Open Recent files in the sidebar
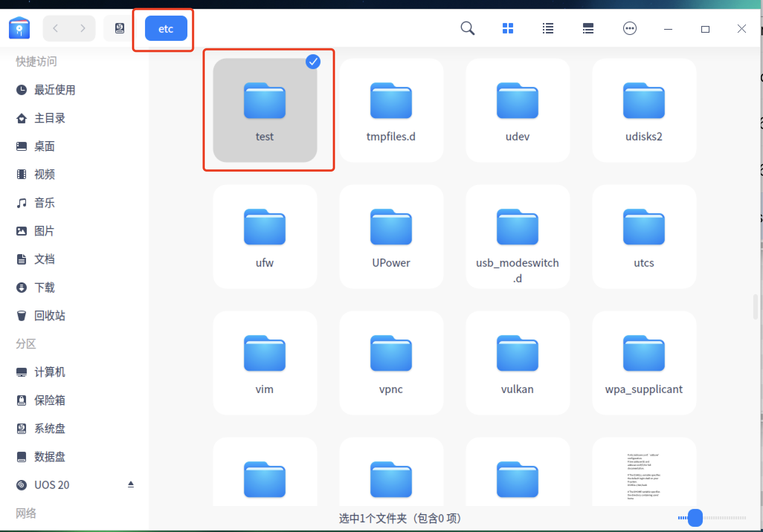The height and width of the screenshot is (532, 763). [x=54, y=90]
